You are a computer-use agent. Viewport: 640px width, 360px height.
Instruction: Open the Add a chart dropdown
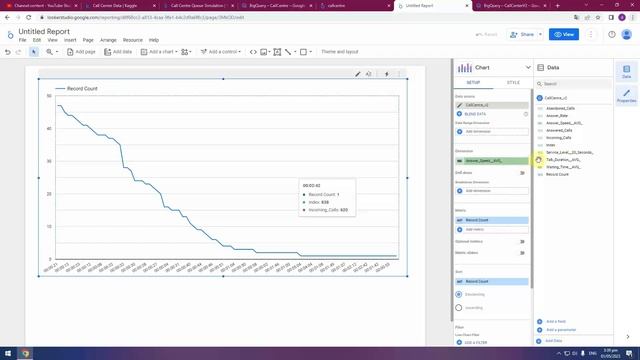click(x=159, y=52)
